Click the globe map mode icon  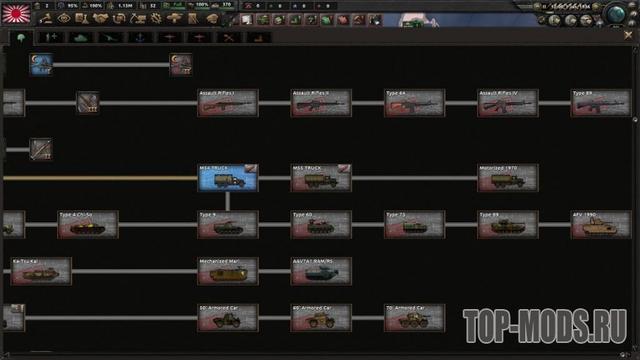click(616, 14)
